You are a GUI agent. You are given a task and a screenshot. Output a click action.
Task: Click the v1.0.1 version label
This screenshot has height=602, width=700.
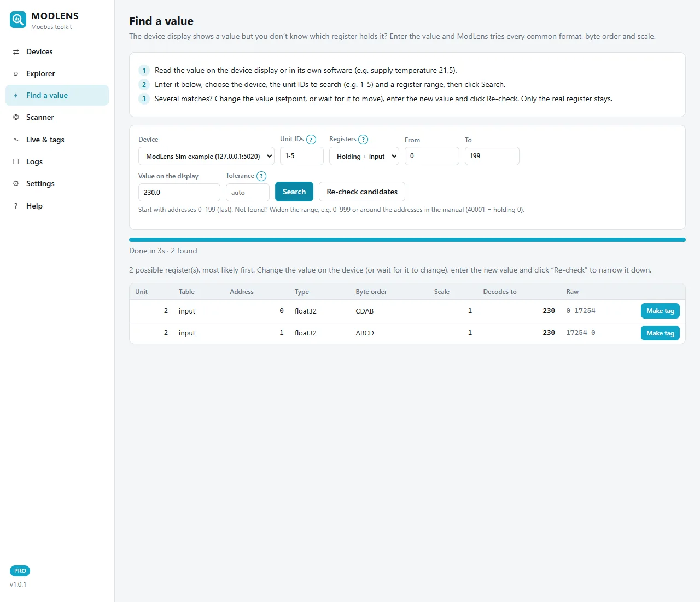tap(18, 584)
